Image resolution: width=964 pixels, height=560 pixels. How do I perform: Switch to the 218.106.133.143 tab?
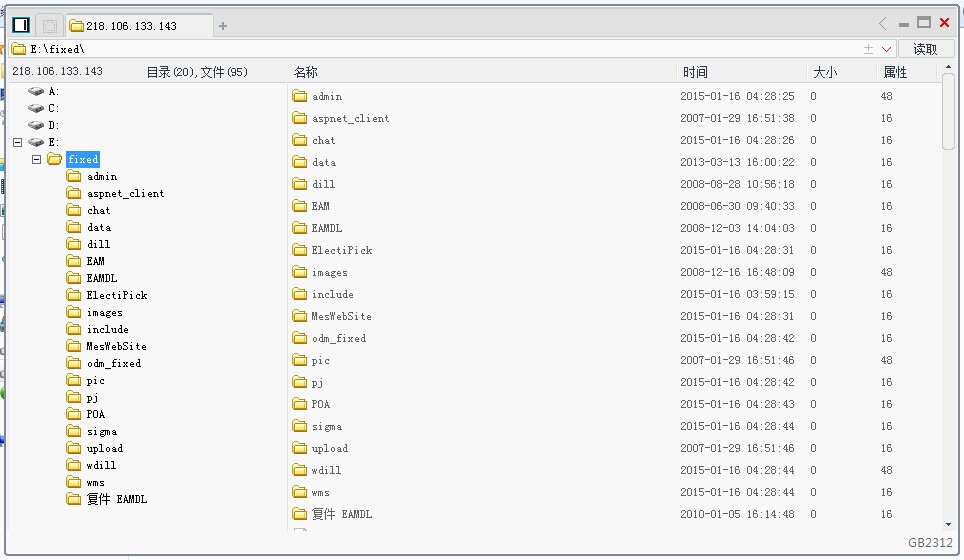point(139,26)
